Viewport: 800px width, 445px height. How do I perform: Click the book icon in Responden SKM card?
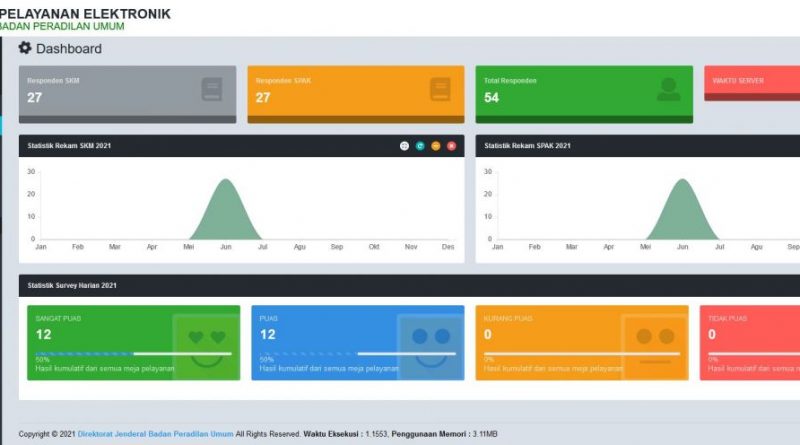coord(211,90)
